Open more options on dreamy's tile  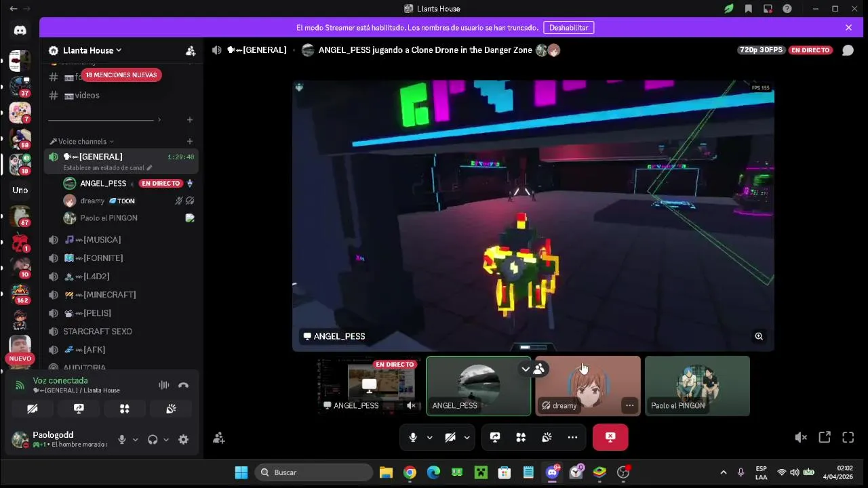629,405
